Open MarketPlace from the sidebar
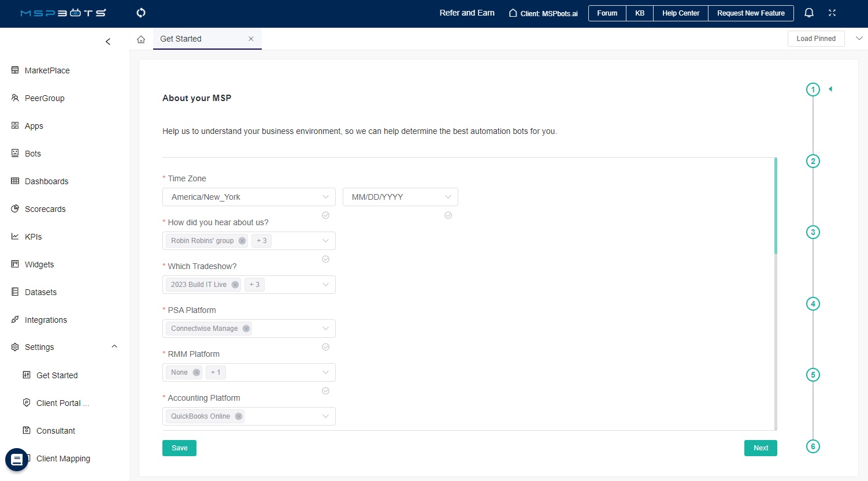Viewport: 868px width, 481px height. pos(47,70)
